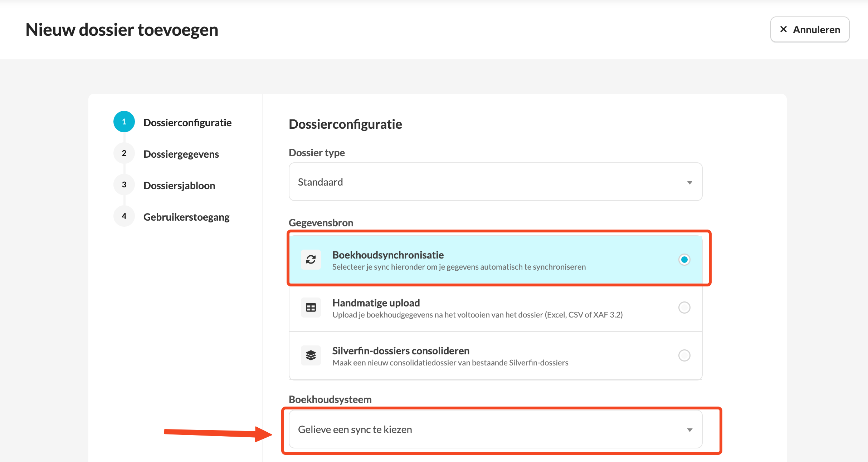Open the Gebruikerstoegang step label
Screen dimensions: 868x462
[x=186, y=217]
